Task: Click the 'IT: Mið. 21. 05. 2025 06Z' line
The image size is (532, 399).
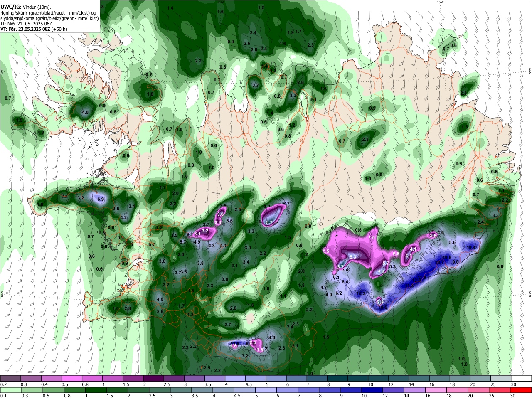Action: point(26,24)
